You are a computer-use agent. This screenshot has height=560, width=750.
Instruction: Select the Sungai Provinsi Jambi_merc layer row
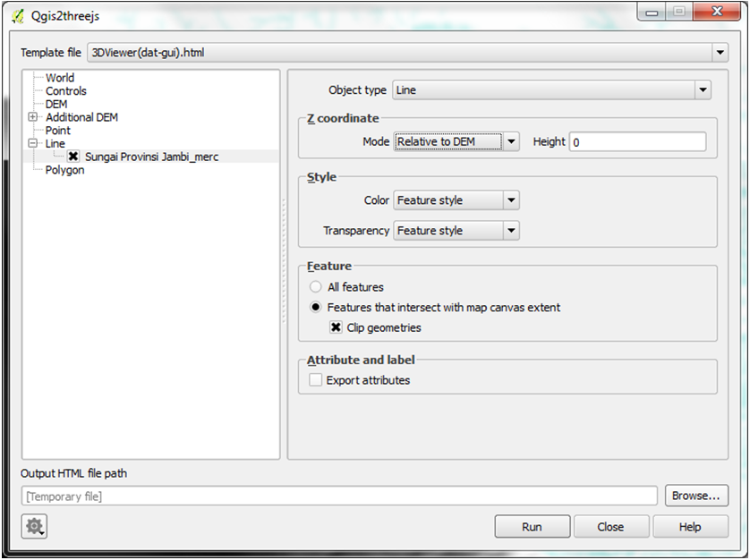pos(151,157)
